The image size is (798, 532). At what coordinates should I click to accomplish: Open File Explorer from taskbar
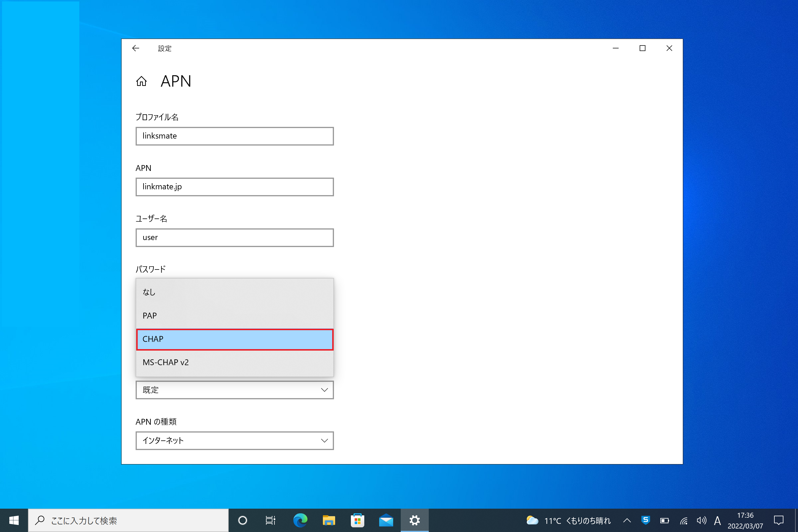[329, 520]
